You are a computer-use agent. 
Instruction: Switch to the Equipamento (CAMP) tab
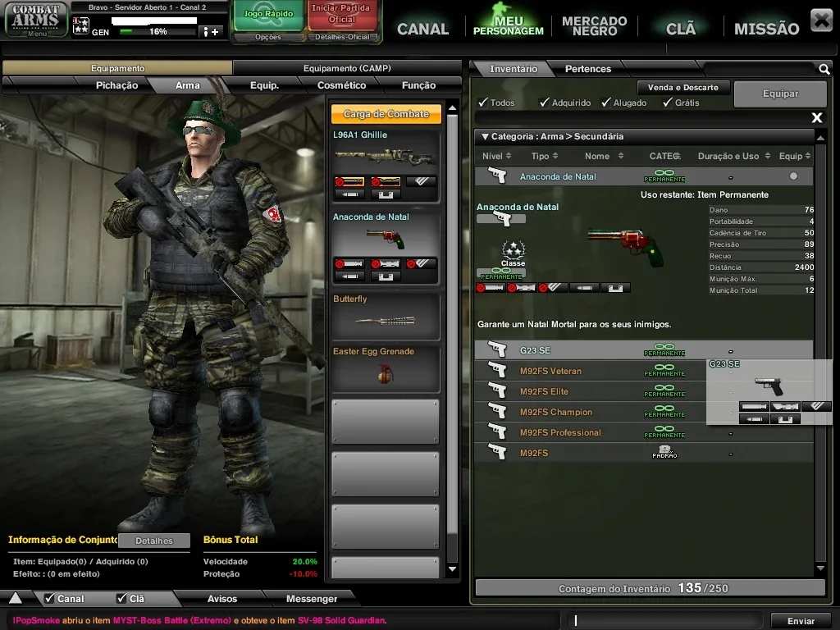point(347,68)
